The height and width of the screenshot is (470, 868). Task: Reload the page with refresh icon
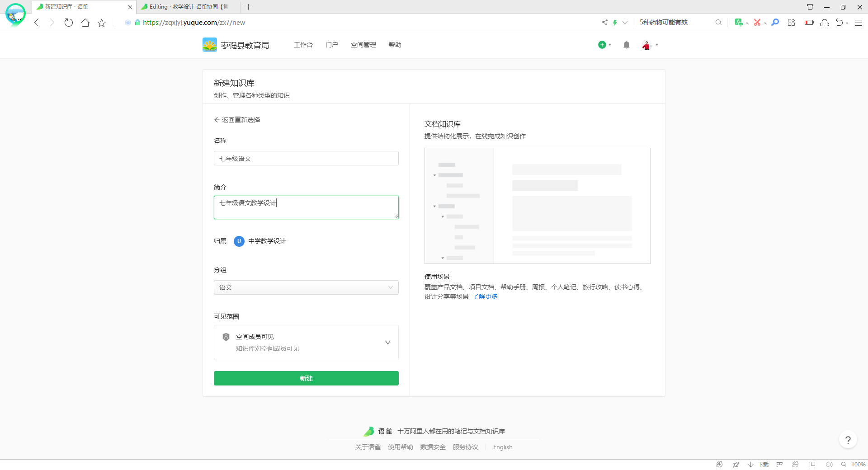[68, 23]
